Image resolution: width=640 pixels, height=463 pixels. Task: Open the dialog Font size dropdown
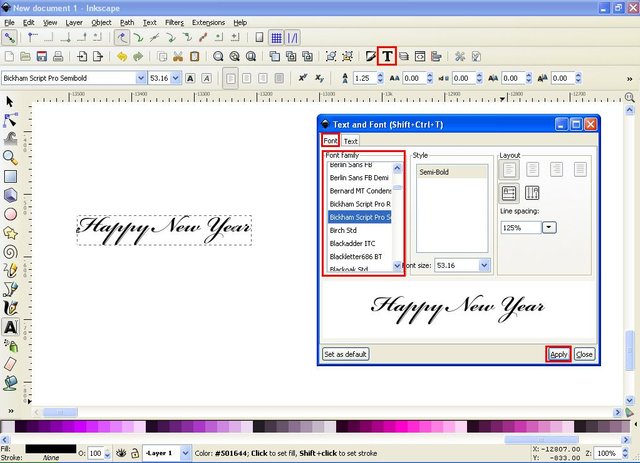(484, 265)
